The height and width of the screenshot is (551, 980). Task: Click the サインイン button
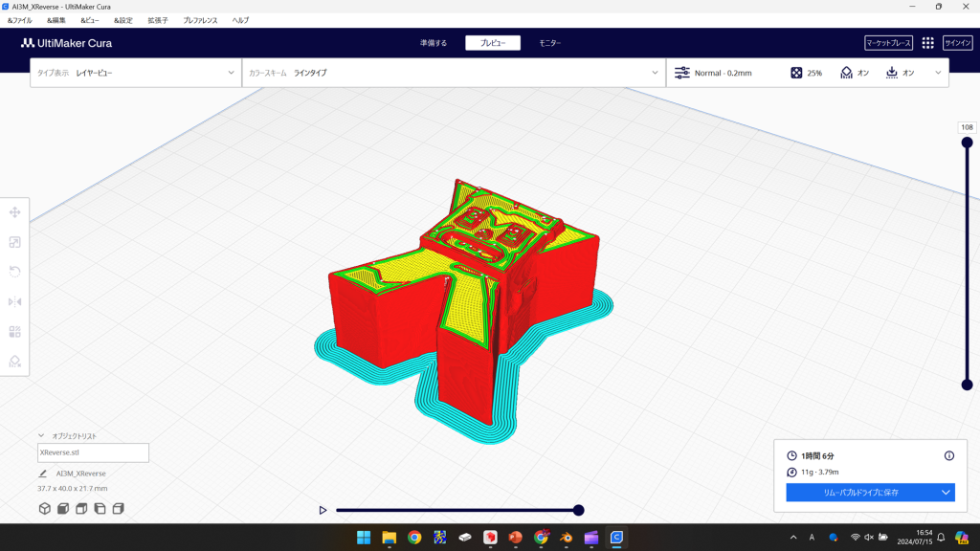tap(957, 43)
